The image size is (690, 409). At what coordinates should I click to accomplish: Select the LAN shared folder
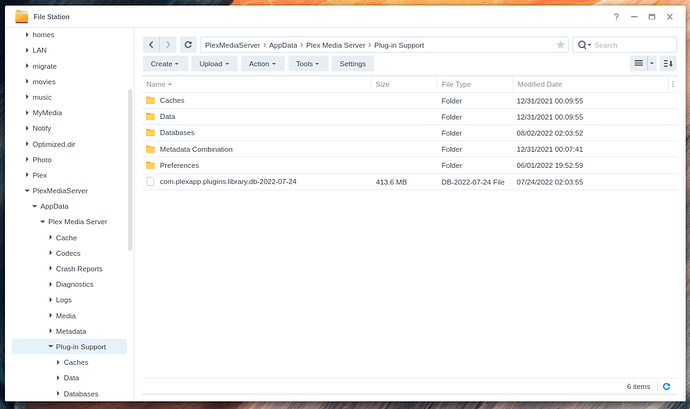[x=39, y=50]
